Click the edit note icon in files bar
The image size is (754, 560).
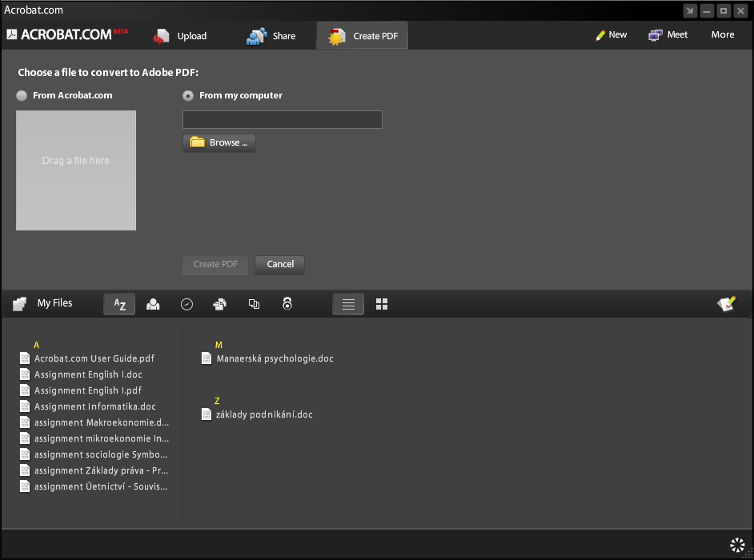pyautogui.click(x=727, y=304)
